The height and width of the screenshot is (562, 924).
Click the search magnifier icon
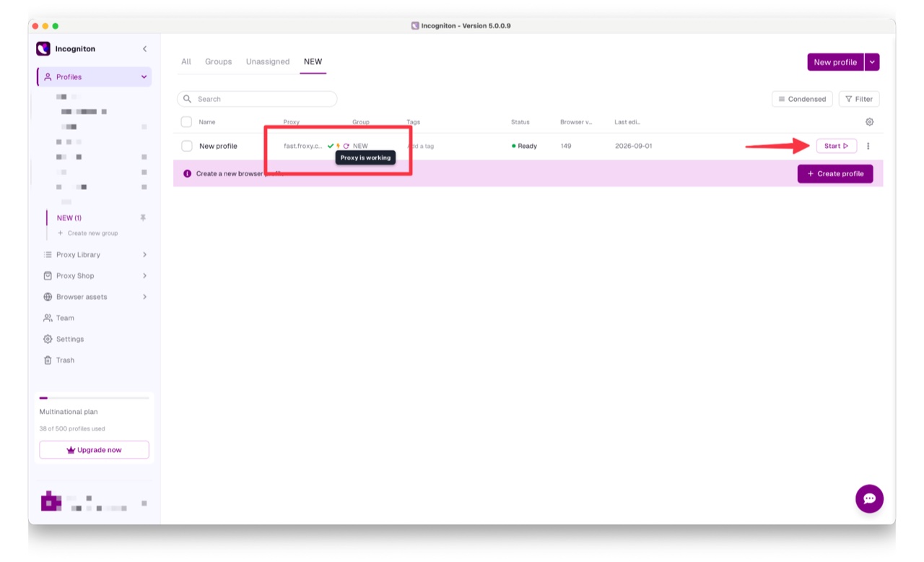tap(188, 99)
